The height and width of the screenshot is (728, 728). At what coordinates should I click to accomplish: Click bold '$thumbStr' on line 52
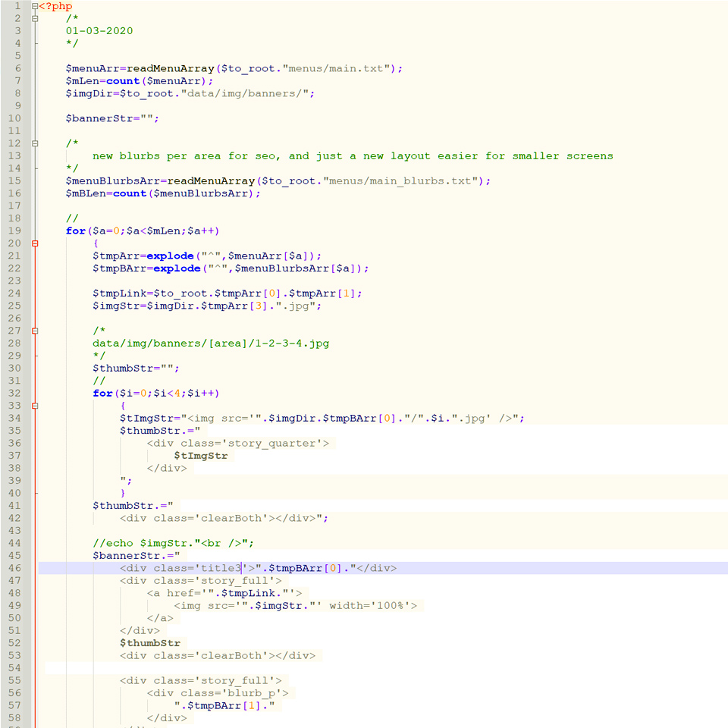click(150, 643)
